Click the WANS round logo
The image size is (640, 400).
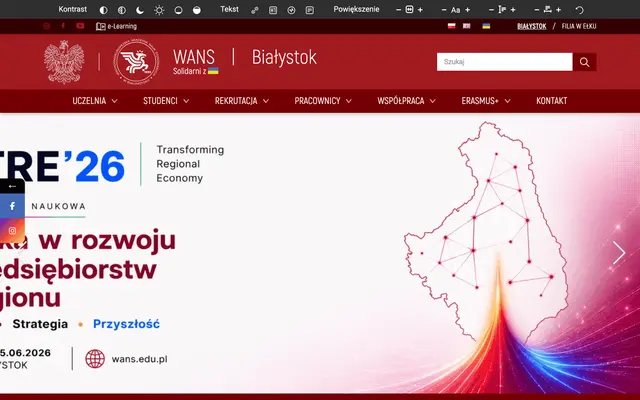pyautogui.click(x=136, y=62)
